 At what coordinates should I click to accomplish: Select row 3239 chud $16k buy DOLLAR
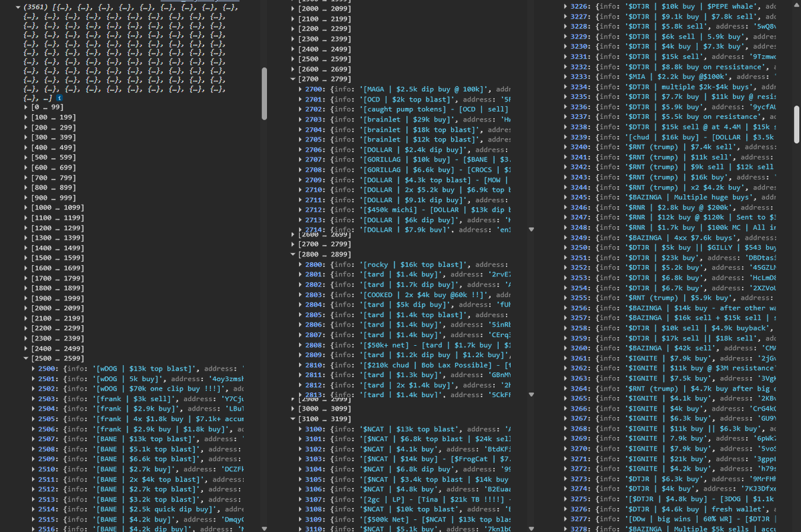[671, 137]
